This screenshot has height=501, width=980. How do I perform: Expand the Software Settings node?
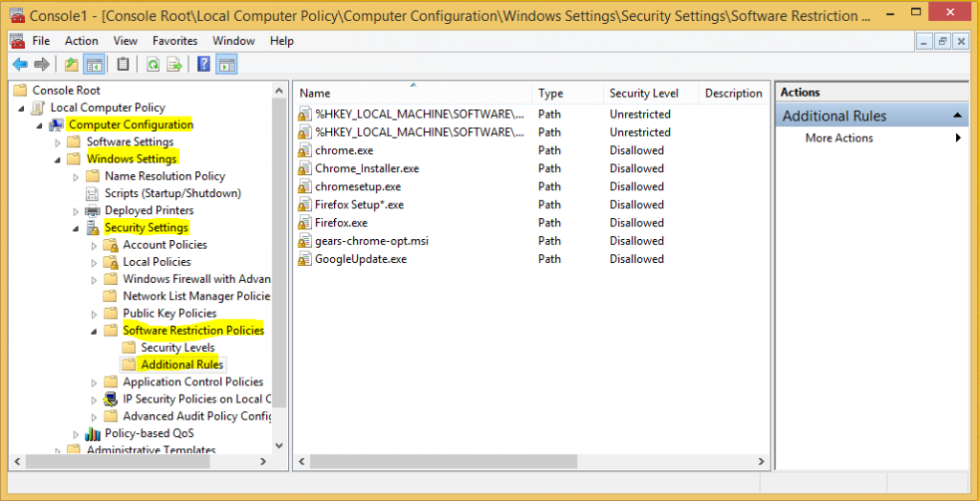(x=58, y=142)
